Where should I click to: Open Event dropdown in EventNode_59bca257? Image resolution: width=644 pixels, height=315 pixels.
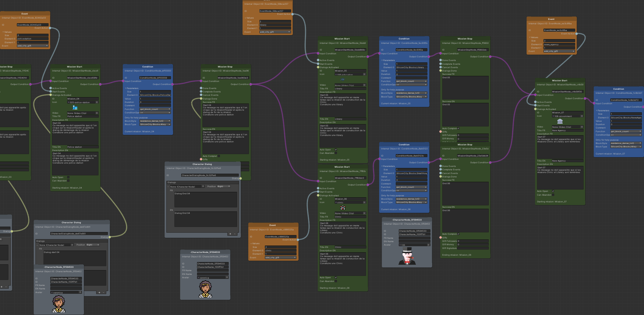[x=275, y=32]
